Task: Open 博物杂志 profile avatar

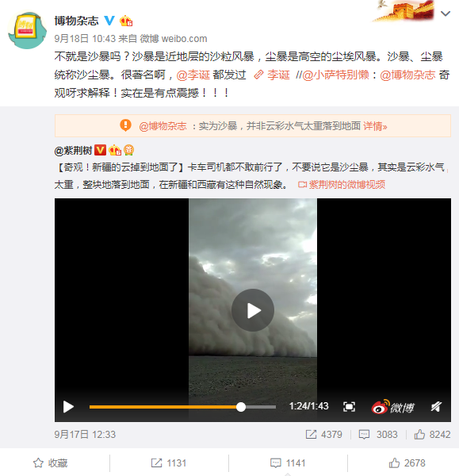Action: (27, 30)
